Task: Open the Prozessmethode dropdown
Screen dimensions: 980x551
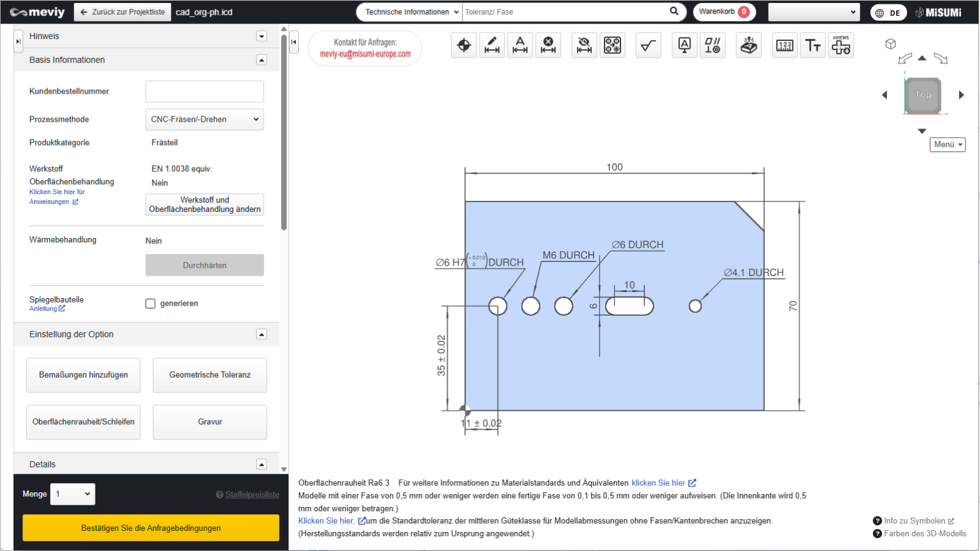Action: (205, 119)
